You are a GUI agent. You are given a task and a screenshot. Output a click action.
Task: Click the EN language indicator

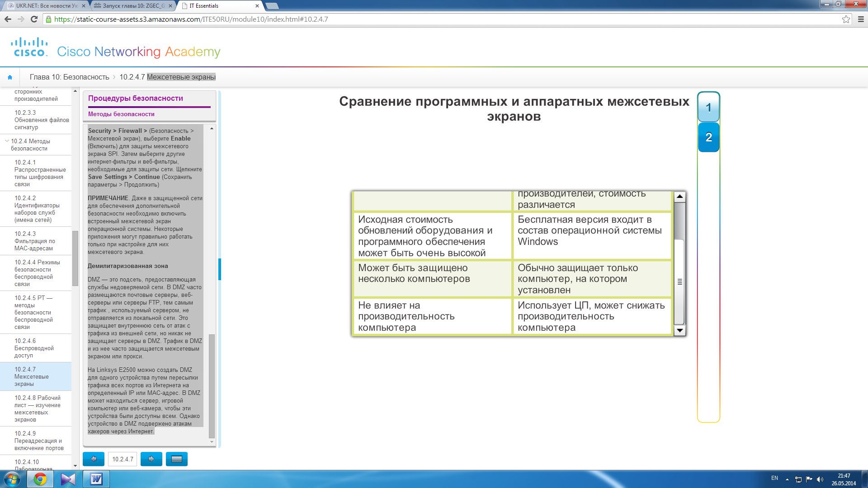click(x=774, y=478)
